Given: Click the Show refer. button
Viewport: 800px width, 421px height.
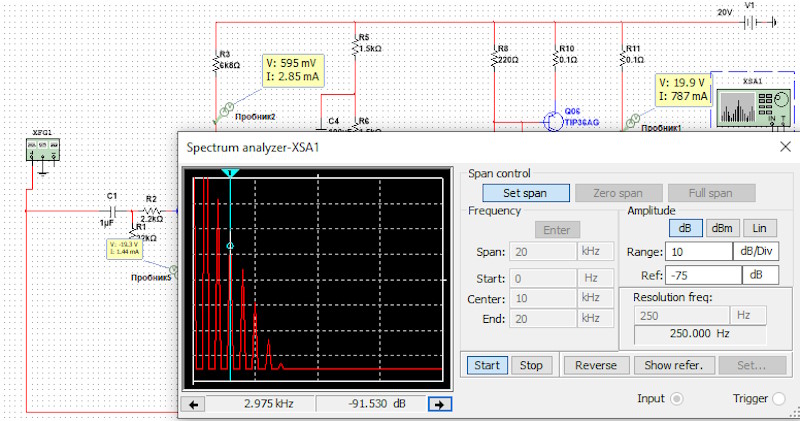Looking at the screenshot, I should [x=673, y=365].
